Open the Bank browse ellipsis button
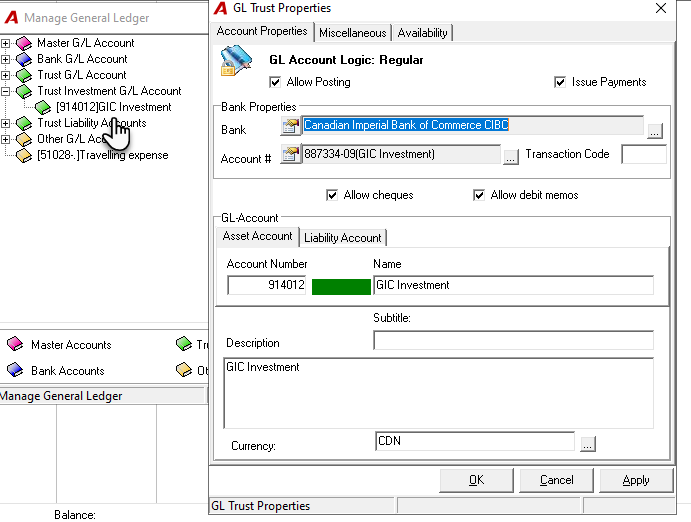The width and height of the screenshot is (691, 522). [655, 131]
